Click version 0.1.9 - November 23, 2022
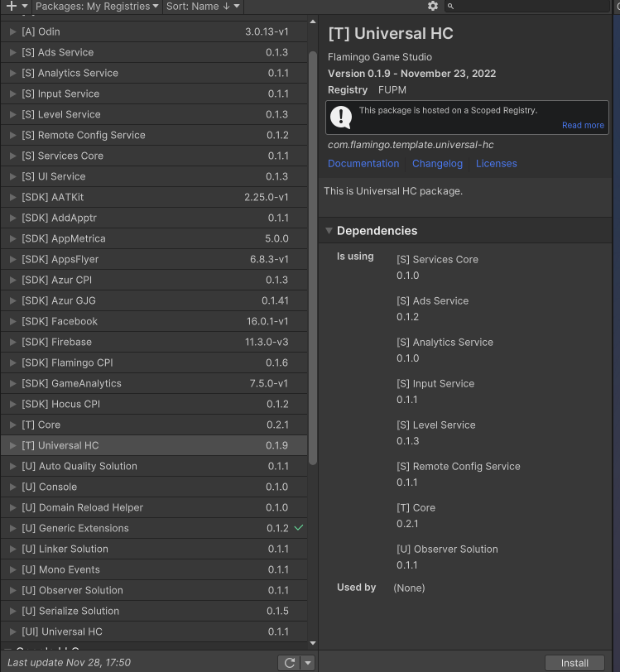The height and width of the screenshot is (672, 620). (411, 74)
